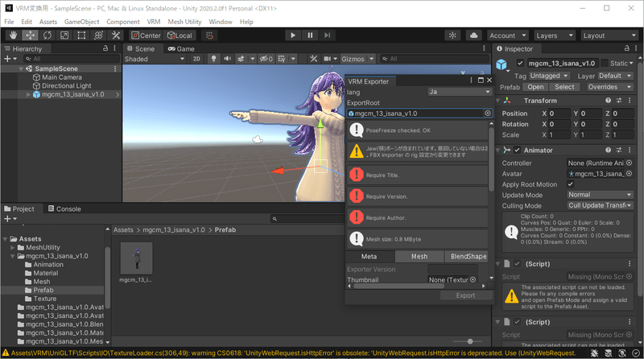Viewport: 644px width, 359px height.
Task: Select the Rect transform tool
Action: [x=81, y=35]
